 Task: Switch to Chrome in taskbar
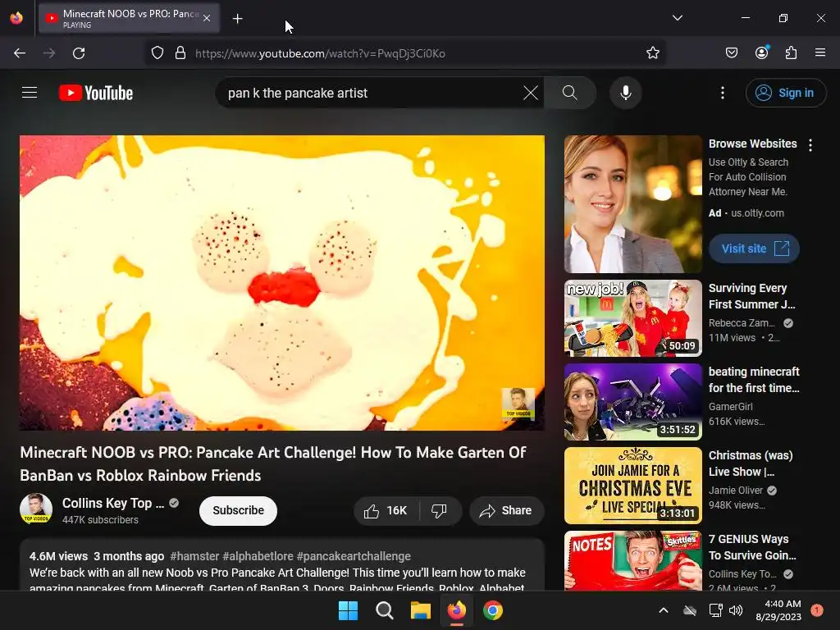coord(493,610)
